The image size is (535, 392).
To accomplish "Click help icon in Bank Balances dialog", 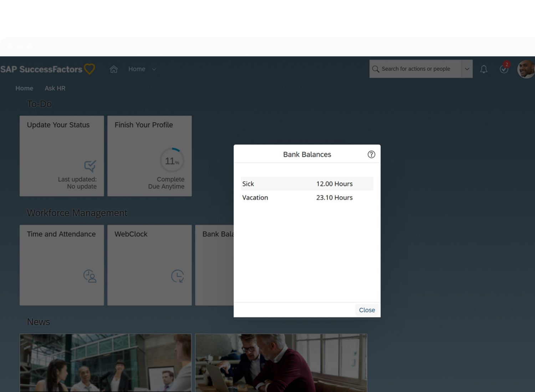I will point(371,154).
